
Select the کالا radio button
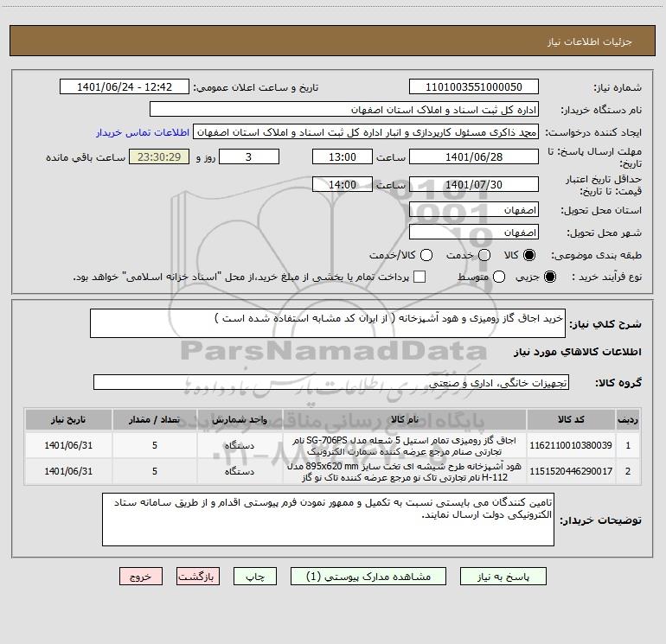(x=529, y=255)
